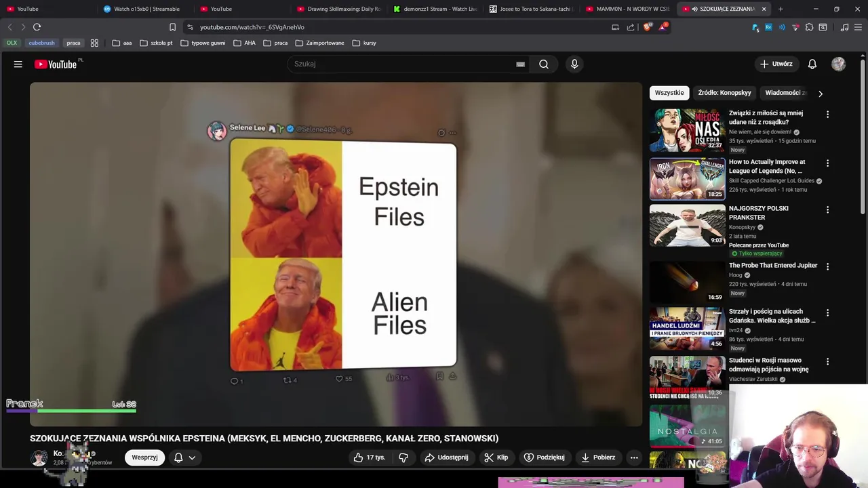Open more actions ellipsis under video
Image resolution: width=868 pixels, height=488 pixels.
click(634, 457)
